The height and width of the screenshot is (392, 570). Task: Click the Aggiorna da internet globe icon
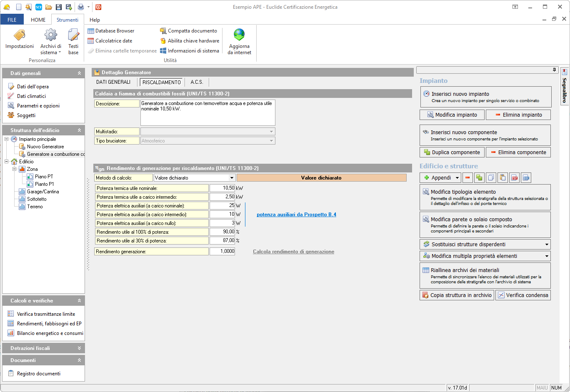pyautogui.click(x=239, y=35)
